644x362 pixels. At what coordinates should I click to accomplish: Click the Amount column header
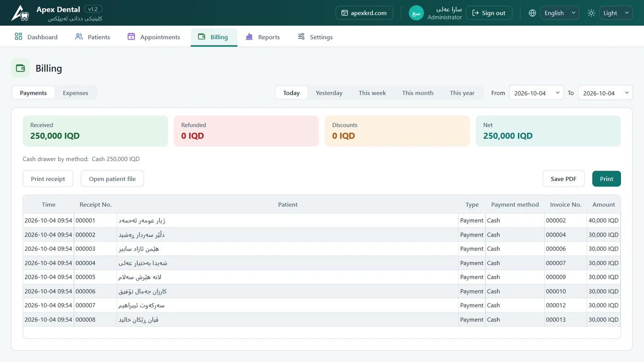click(x=604, y=204)
